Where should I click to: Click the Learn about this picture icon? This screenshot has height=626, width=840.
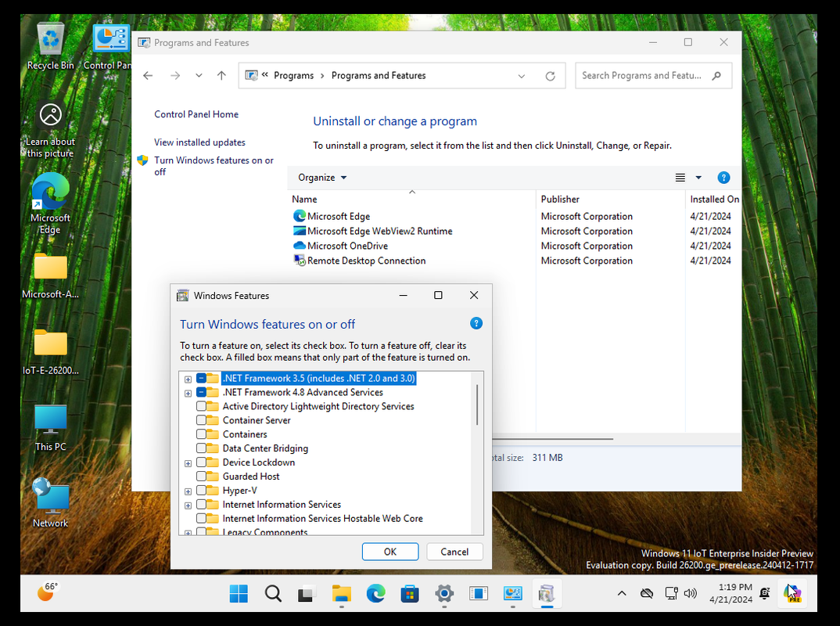(50, 130)
